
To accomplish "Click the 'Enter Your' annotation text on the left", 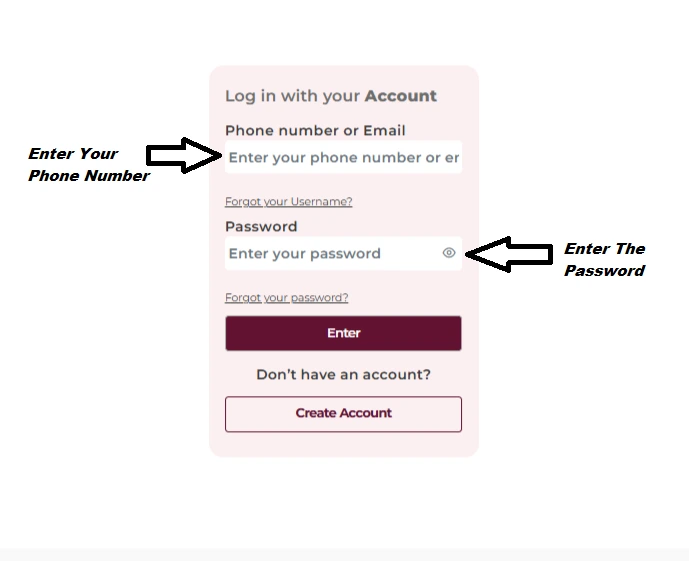I will coord(73,154).
